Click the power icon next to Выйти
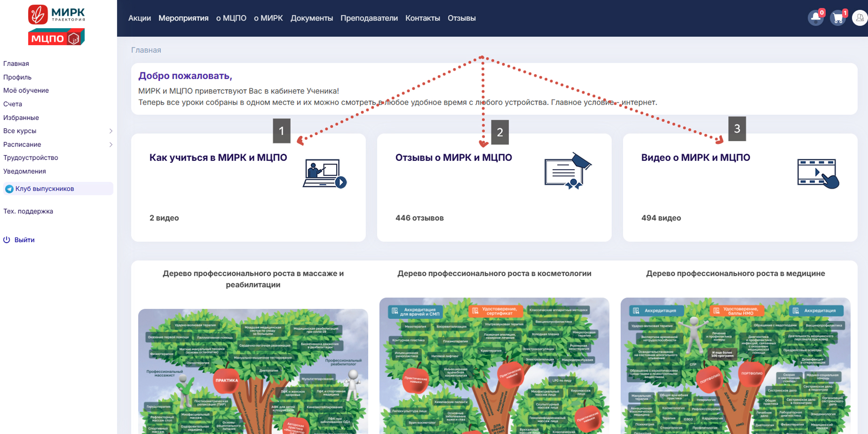The image size is (868, 434). tap(7, 240)
